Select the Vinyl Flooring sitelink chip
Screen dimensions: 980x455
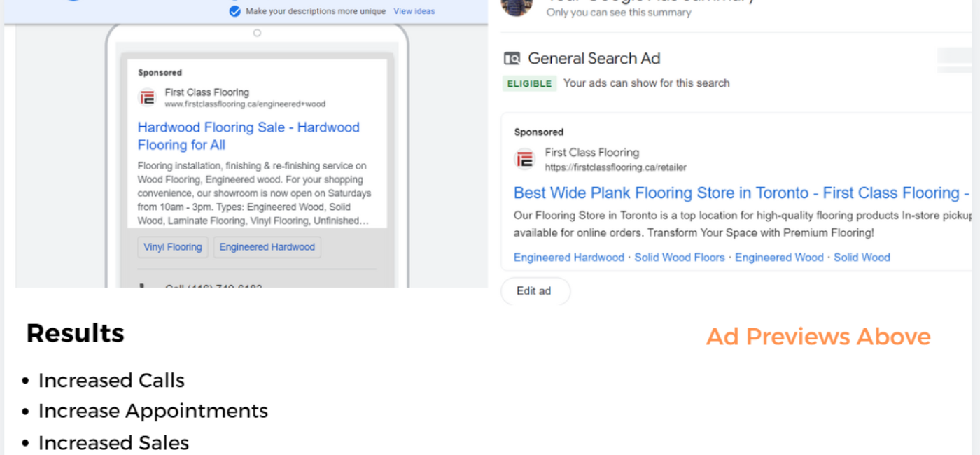(173, 247)
